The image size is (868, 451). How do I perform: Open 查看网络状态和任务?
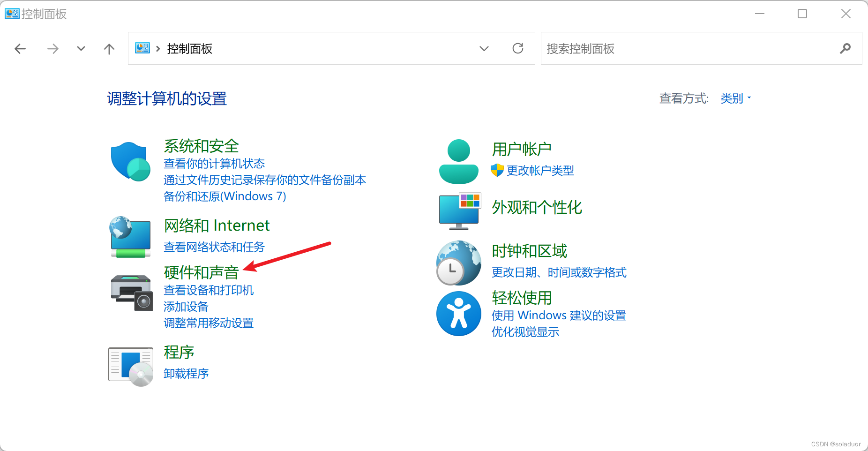[x=214, y=247]
